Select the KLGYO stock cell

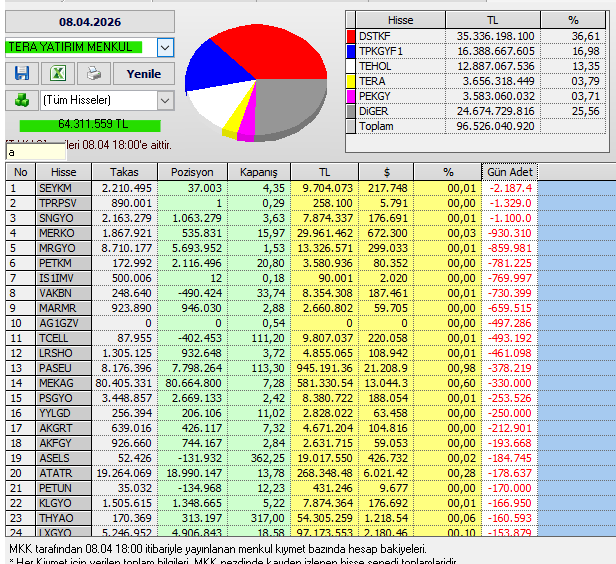tap(64, 503)
